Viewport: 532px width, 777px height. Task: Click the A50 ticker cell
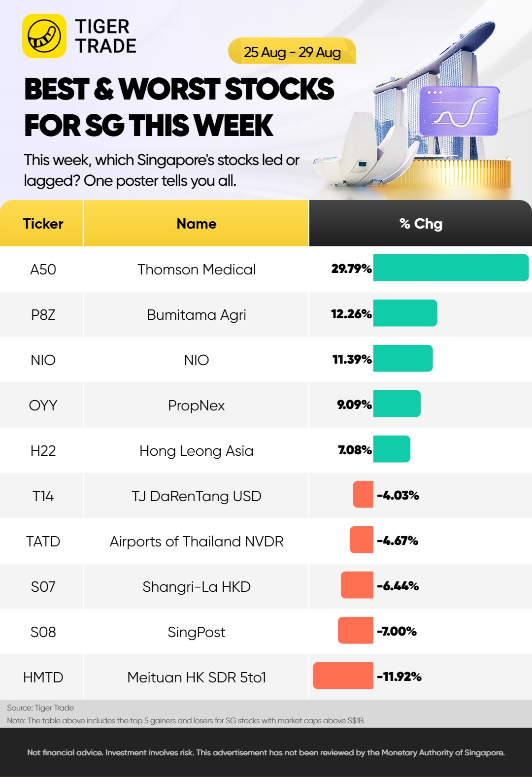coord(43,270)
